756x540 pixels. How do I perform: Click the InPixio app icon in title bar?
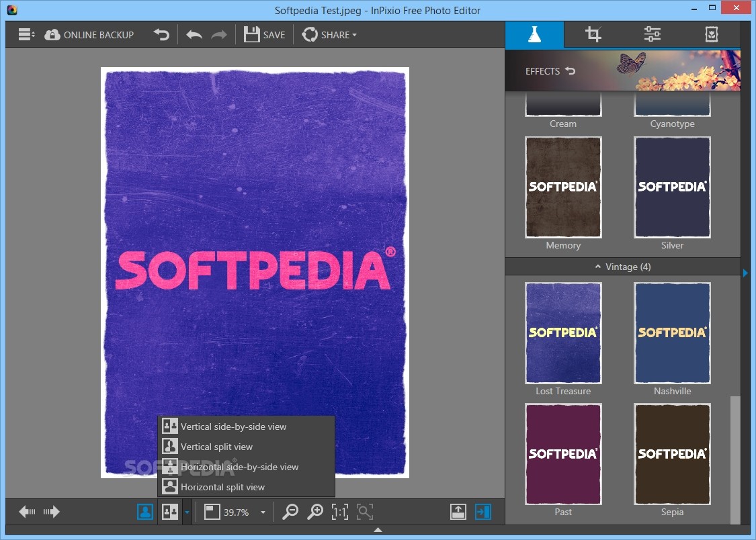11,9
